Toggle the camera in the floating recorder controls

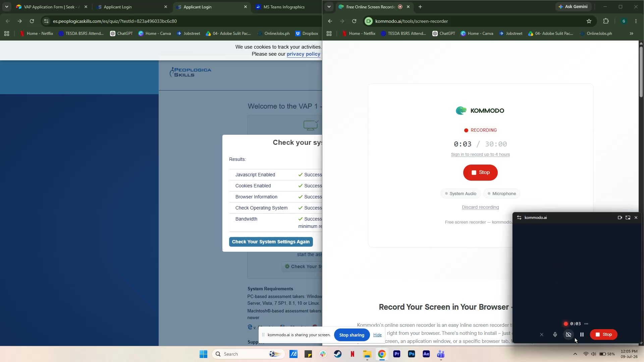(x=569, y=335)
